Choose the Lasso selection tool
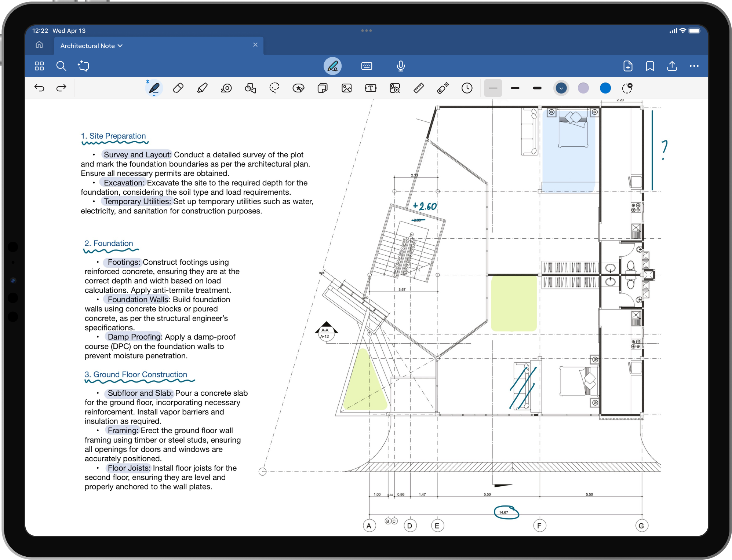Screen dimensions: 732x560 coord(274,88)
